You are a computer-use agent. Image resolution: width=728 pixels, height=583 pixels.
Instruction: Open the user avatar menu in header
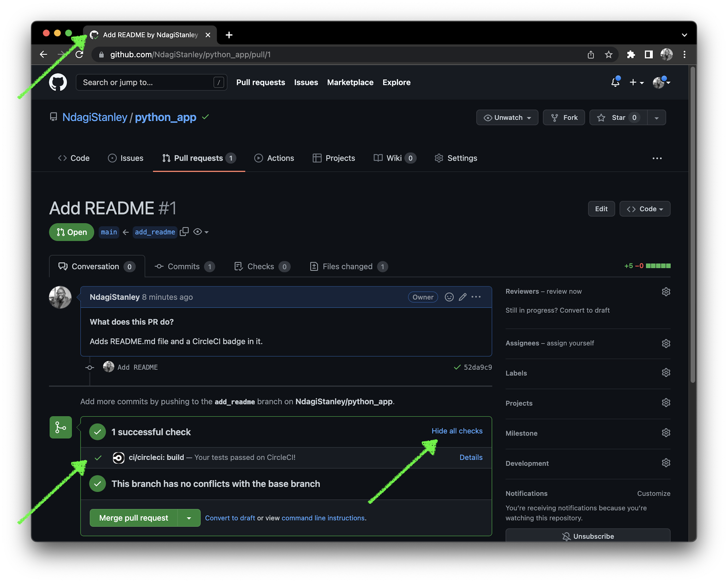click(661, 83)
